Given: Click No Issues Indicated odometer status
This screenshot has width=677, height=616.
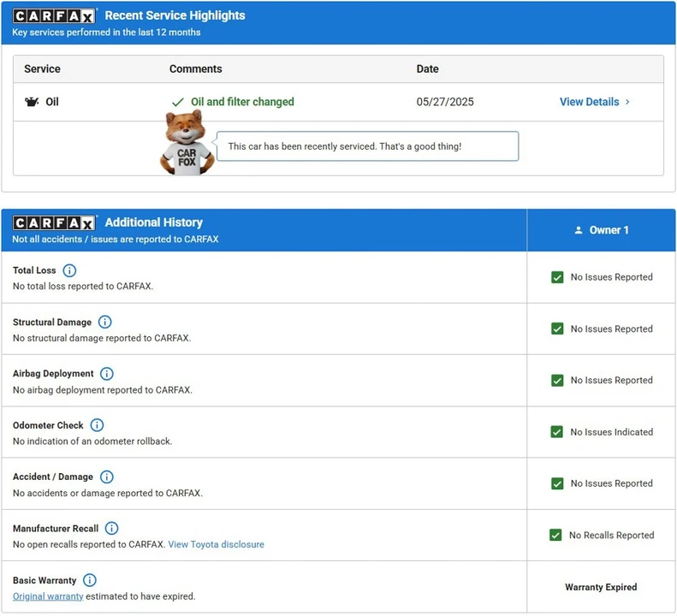Looking at the screenshot, I should click(611, 432).
